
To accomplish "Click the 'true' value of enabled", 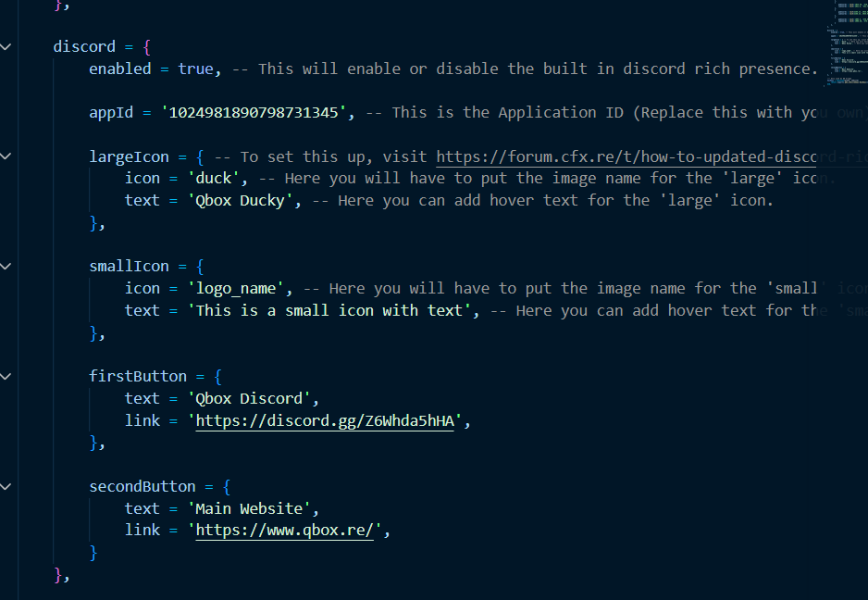I will tap(195, 69).
